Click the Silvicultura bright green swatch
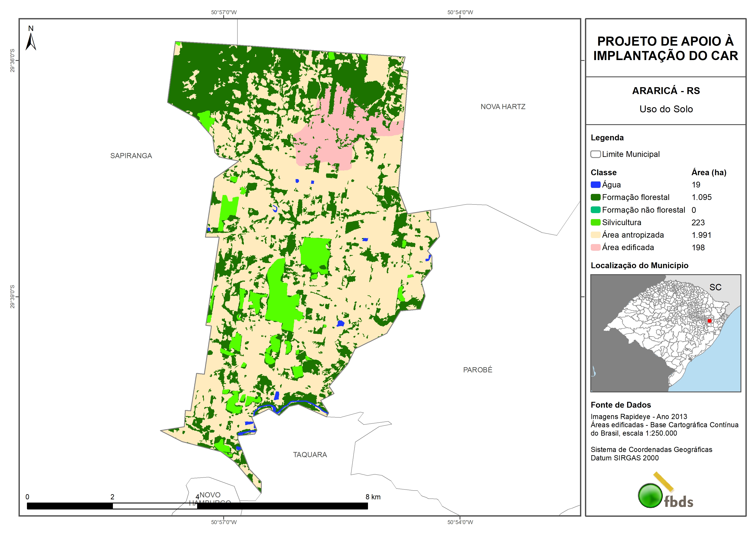Viewport: 756px width, 534px height. (595, 222)
